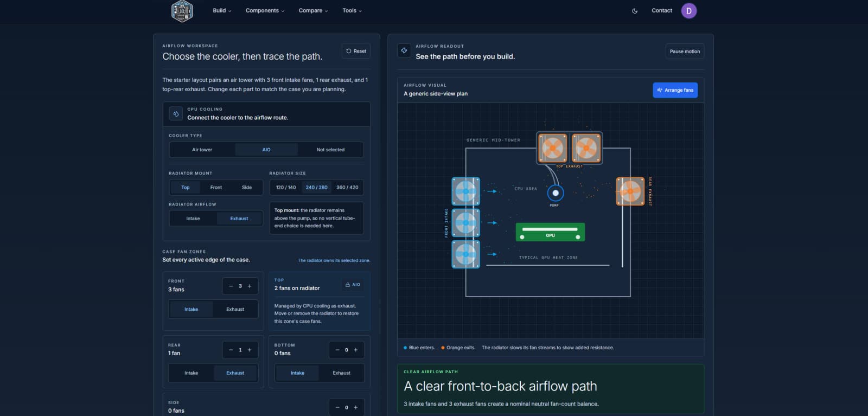Image resolution: width=868 pixels, height=416 pixels.
Task: Add a Bottom fan with plus
Action: (356, 350)
